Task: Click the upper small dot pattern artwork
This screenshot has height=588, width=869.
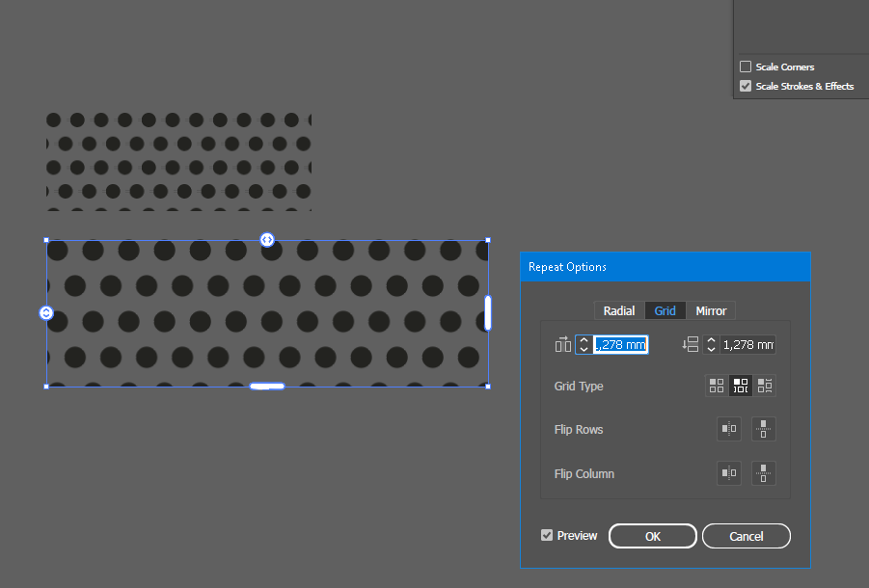Action: pos(178,162)
